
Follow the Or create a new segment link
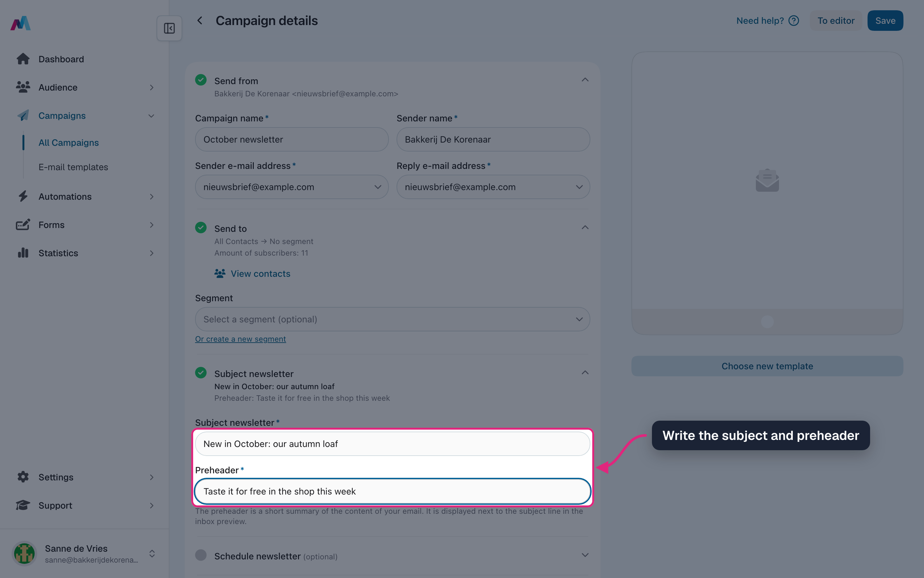[x=241, y=339]
